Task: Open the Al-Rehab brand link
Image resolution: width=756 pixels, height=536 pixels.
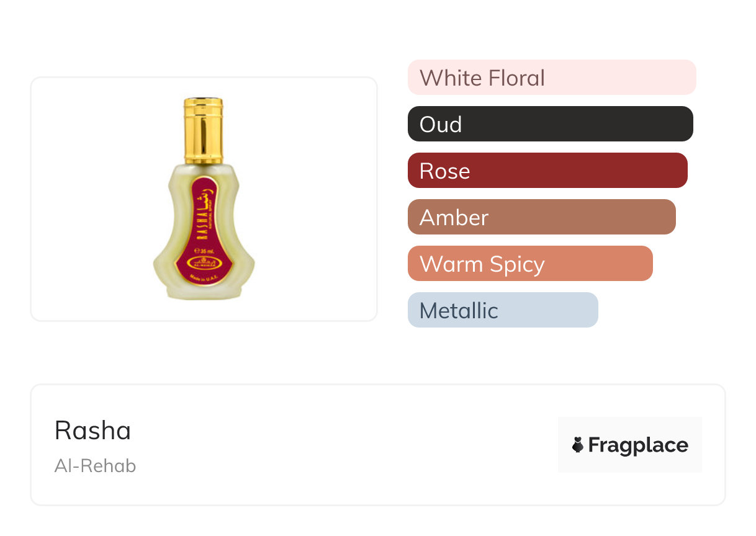Action: pos(95,466)
